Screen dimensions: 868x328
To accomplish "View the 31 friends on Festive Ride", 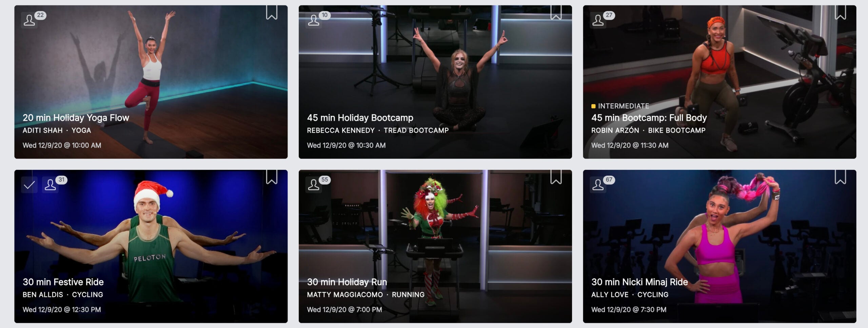I will pos(55,184).
